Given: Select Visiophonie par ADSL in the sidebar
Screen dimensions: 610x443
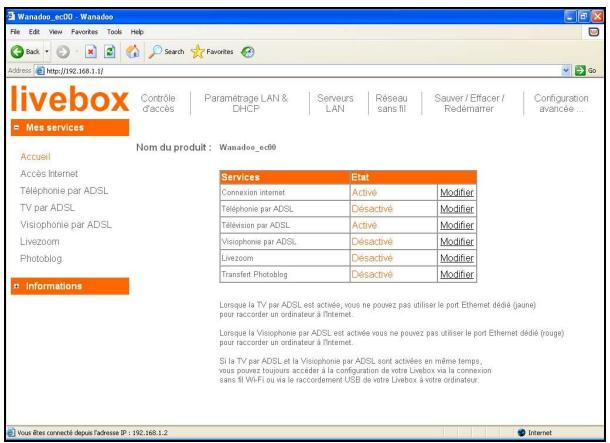Looking at the screenshot, I should pyautogui.click(x=66, y=225).
